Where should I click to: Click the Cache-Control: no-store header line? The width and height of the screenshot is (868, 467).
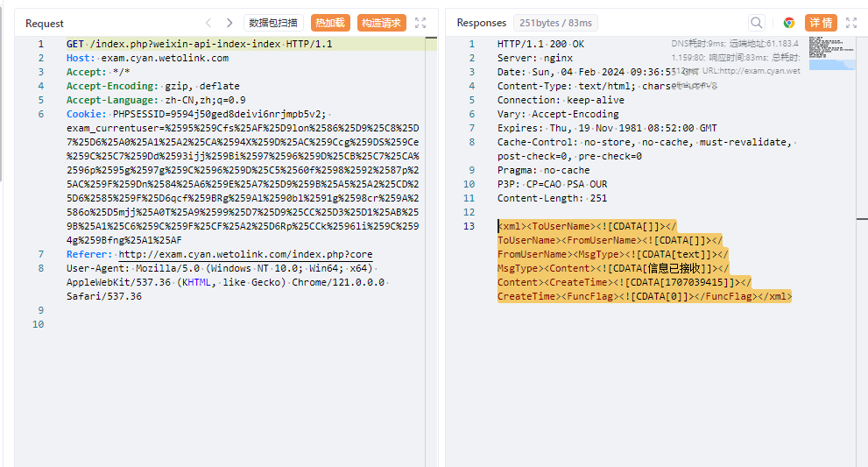(646, 142)
